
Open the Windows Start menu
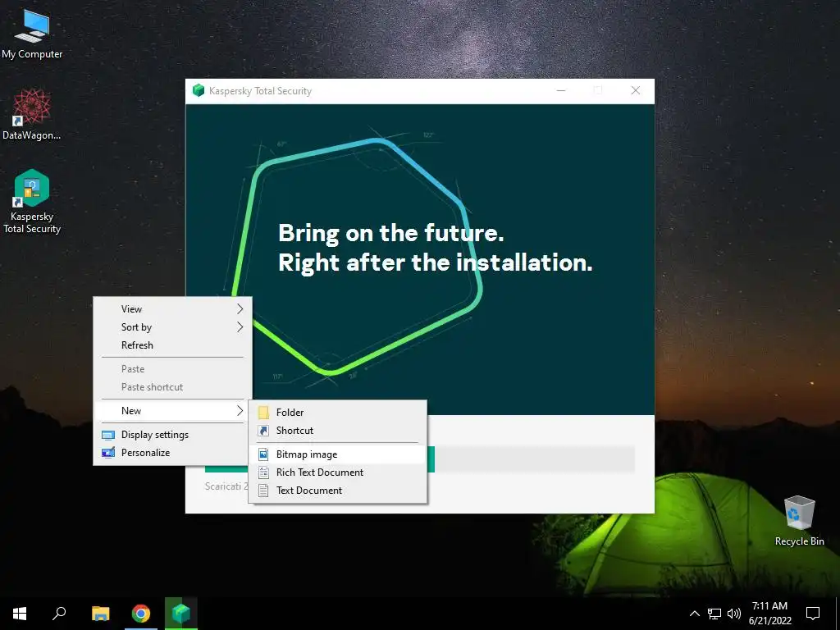pos(20,614)
